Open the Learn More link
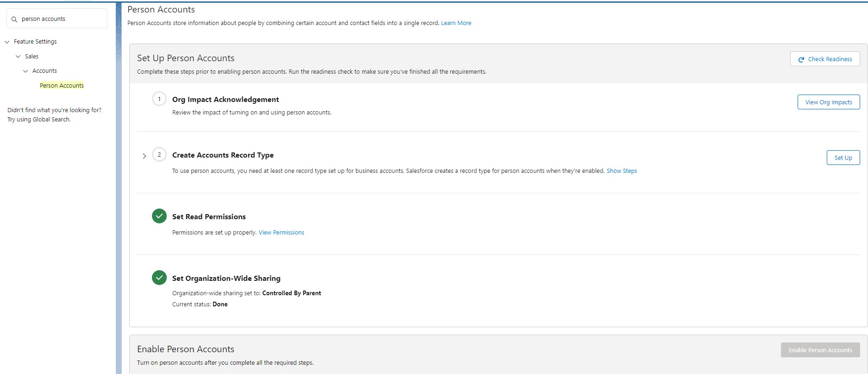The image size is (868, 374). pyautogui.click(x=456, y=23)
